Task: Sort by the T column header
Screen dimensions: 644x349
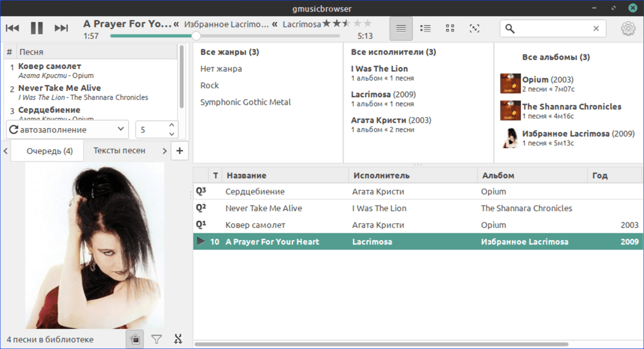Action: click(x=215, y=175)
